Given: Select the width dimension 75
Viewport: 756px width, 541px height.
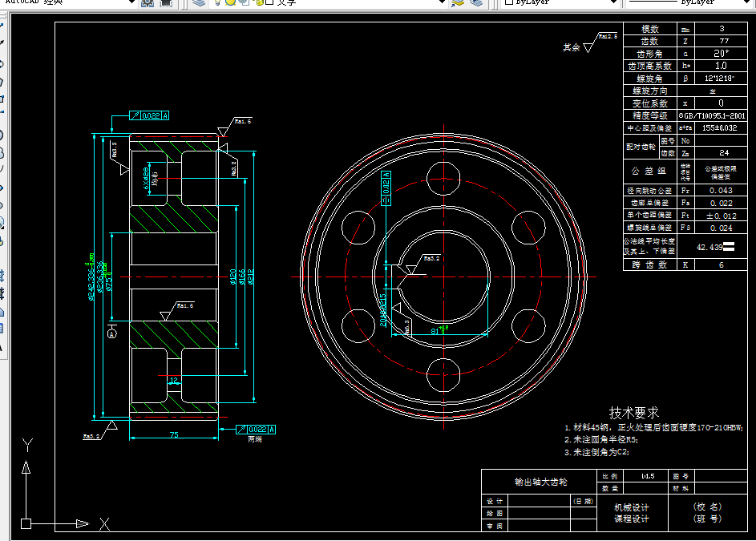Looking at the screenshot, I should coord(174,435).
